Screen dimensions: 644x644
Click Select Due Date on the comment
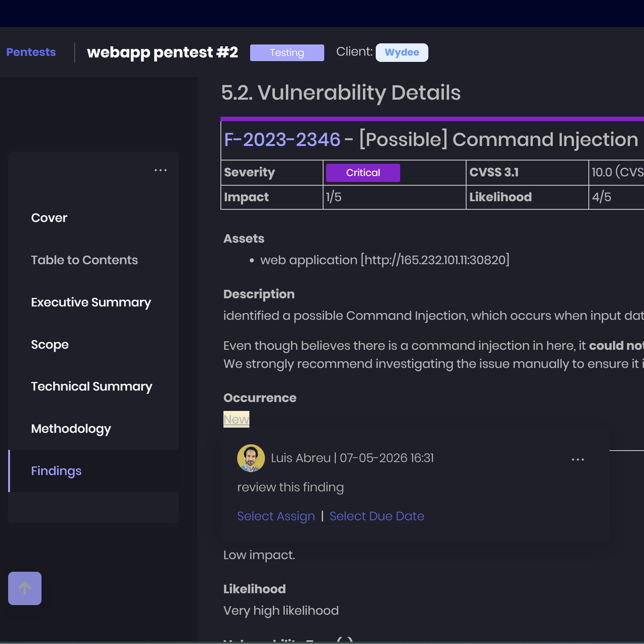point(377,516)
